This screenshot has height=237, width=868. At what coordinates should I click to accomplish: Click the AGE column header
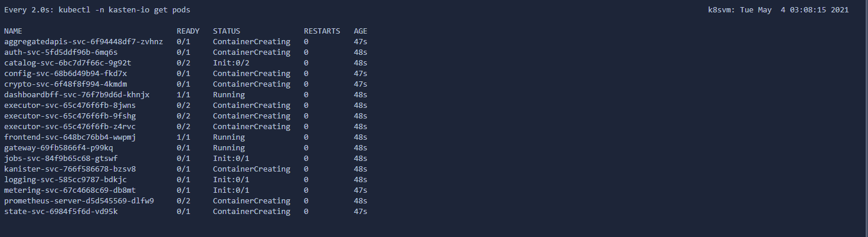[x=361, y=31]
